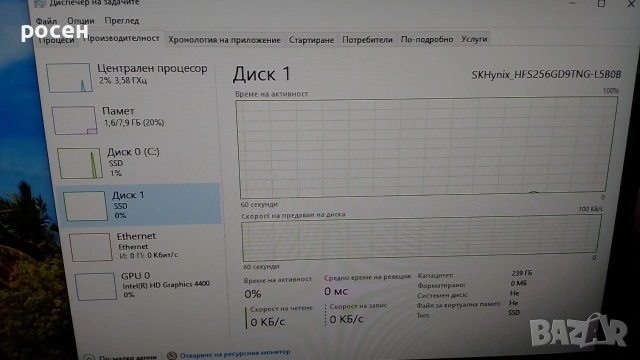Open the Опции menu
The height and width of the screenshot is (360, 640).
tap(81, 21)
